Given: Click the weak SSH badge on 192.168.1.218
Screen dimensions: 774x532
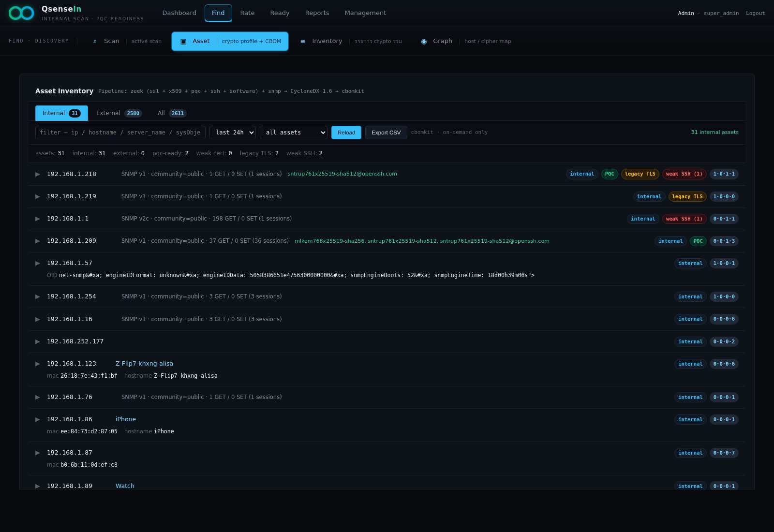Looking at the screenshot, I should (684, 174).
